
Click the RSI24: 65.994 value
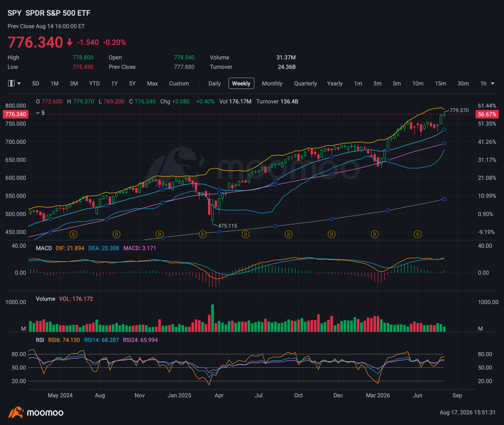tap(140, 340)
